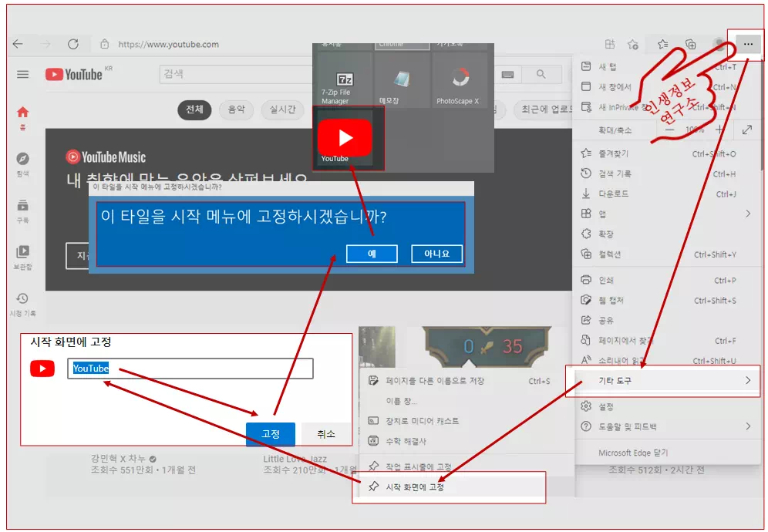The height and width of the screenshot is (532, 768).
Task: Choose 장치로 미디어 캐스트 item
Action: pos(467,421)
